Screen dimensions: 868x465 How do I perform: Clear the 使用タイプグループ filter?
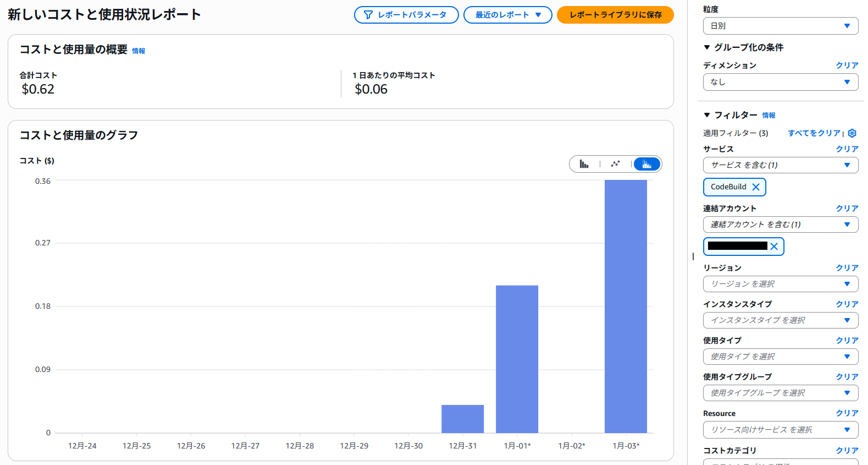coord(847,377)
